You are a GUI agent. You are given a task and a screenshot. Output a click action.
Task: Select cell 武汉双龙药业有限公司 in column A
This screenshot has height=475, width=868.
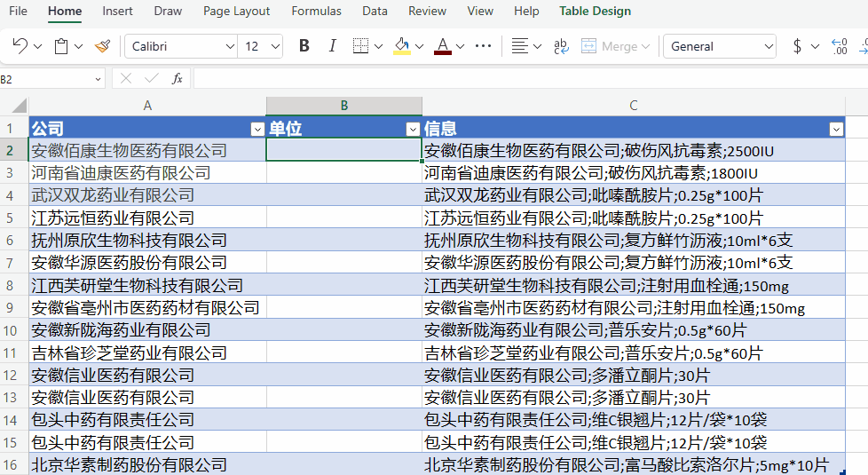tap(147, 194)
